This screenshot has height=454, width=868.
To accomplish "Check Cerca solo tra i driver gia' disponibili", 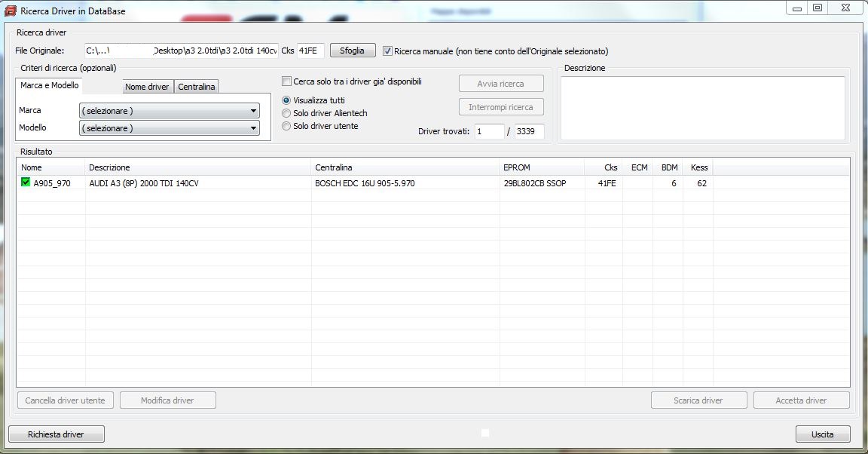I will point(286,81).
